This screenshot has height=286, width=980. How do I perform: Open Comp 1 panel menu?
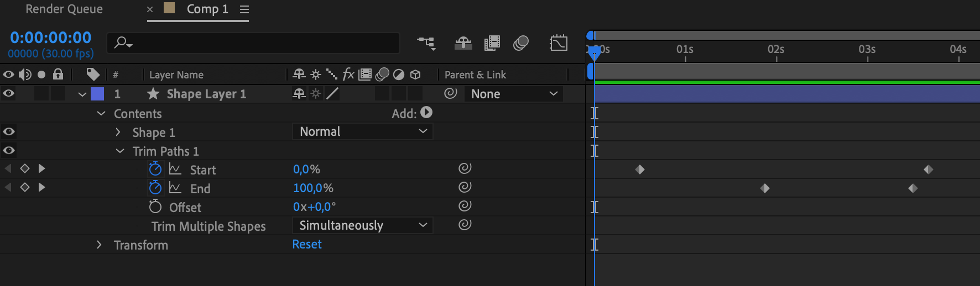tap(244, 9)
